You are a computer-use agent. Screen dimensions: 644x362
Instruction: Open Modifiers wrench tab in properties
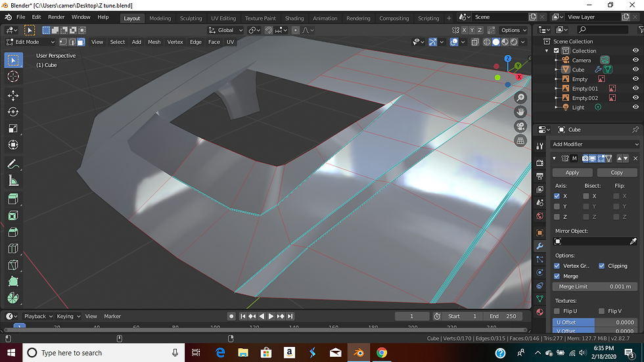(540, 246)
